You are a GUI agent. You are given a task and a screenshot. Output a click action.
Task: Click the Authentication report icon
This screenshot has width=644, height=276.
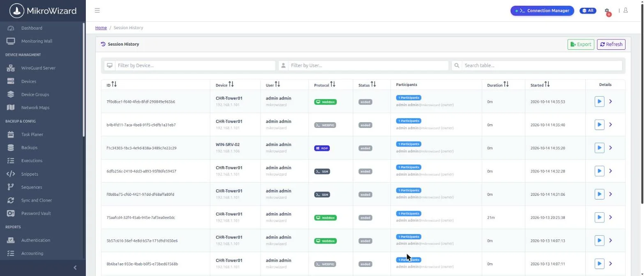click(x=11, y=240)
